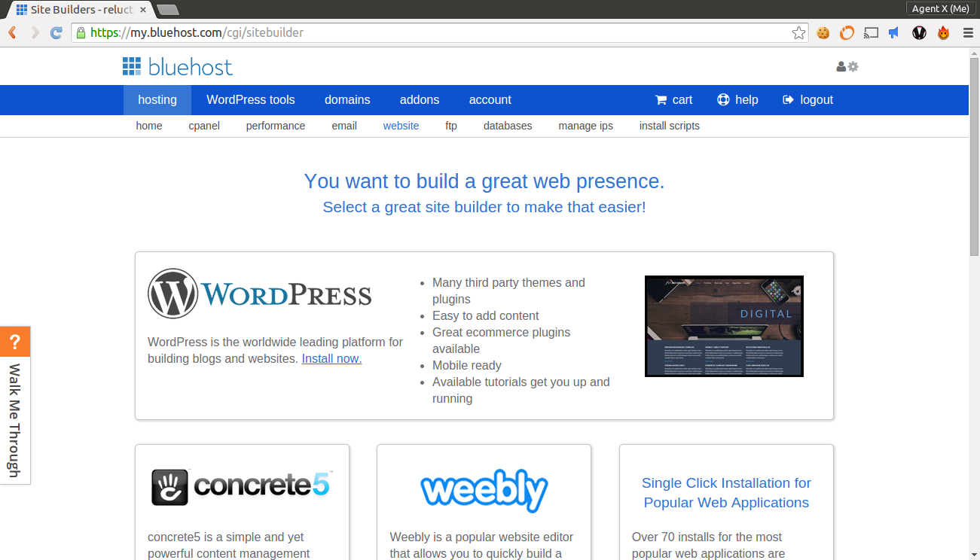Click the concrete5 logo
This screenshot has height=560, width=980.
click(x=242, y=487)
